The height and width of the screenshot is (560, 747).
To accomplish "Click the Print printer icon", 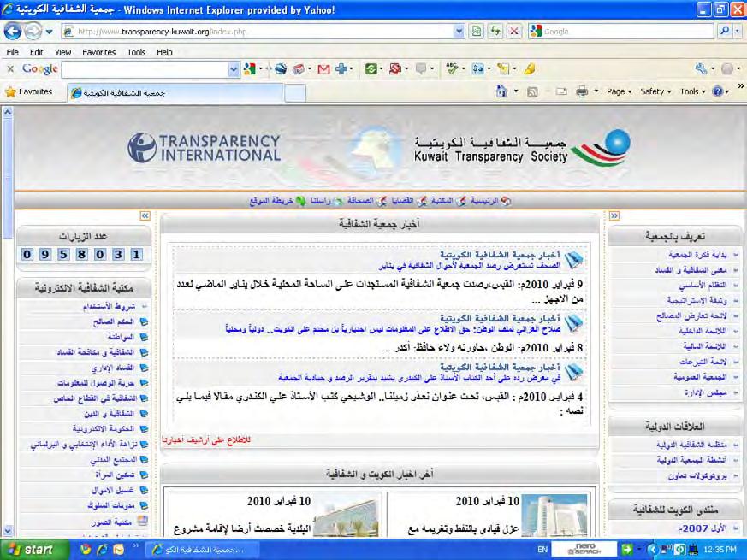I will [x=582, y=91].
